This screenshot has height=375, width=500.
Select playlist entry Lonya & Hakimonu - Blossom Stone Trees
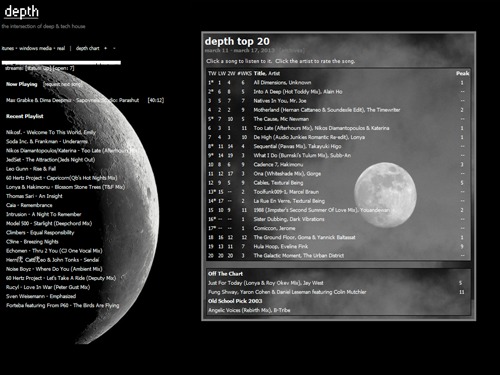point(65,187)
